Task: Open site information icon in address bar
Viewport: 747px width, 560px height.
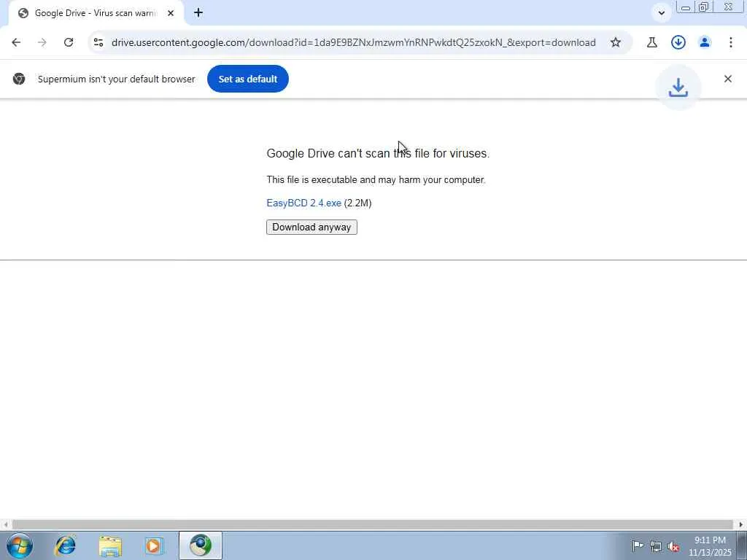Action: coord(98,42)
